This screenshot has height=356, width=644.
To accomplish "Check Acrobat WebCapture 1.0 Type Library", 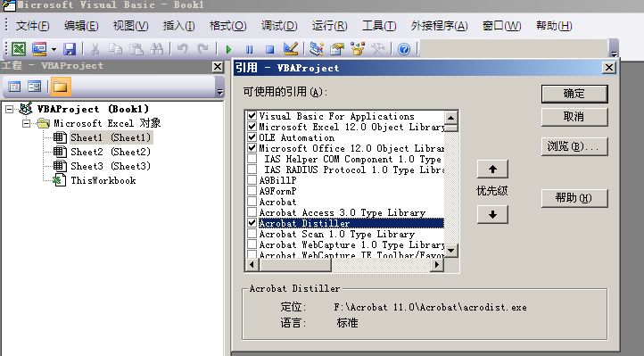I will coord(252,244).
